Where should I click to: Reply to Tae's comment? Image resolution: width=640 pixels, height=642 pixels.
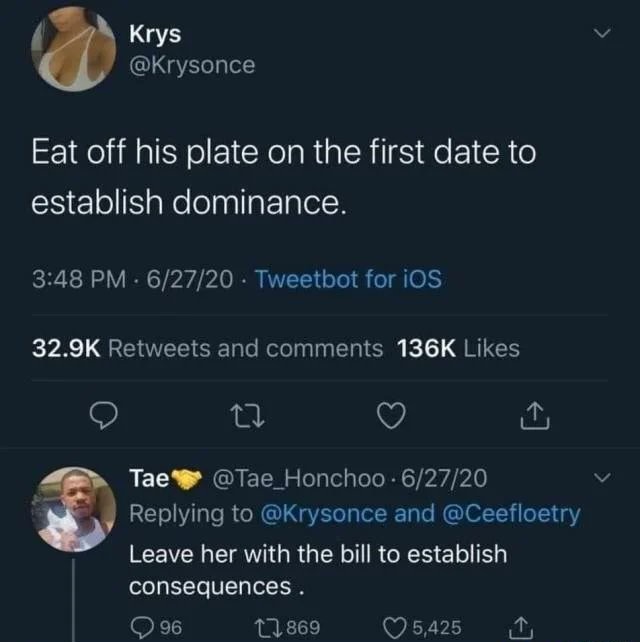(x=140, y=627)
